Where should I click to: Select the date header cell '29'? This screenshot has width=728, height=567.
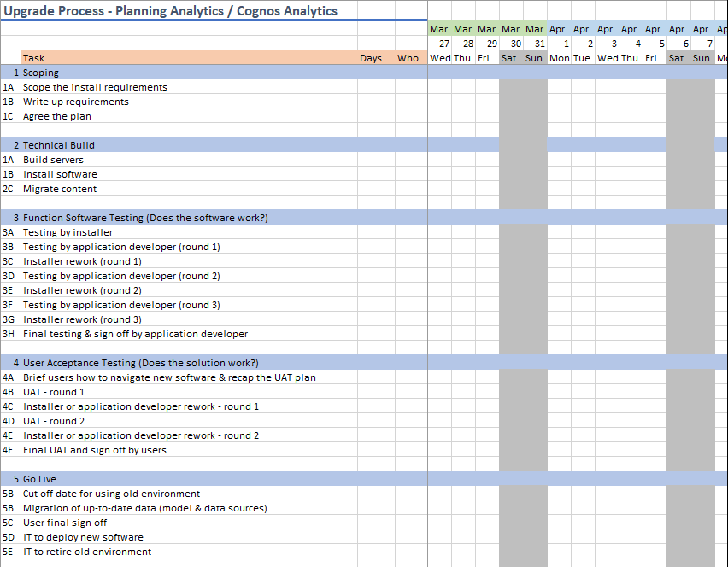click(488, 44)
